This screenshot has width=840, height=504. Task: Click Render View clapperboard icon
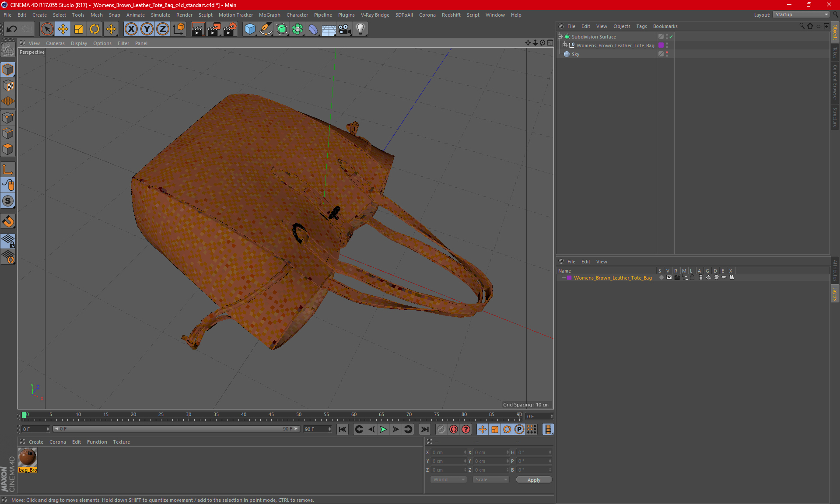pyautogui.click(x=198, y=29)
